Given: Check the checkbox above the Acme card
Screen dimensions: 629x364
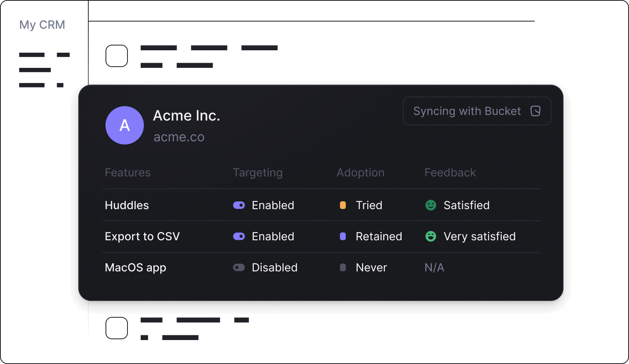Looking at the screenshot, I should [x=117, y=56].
